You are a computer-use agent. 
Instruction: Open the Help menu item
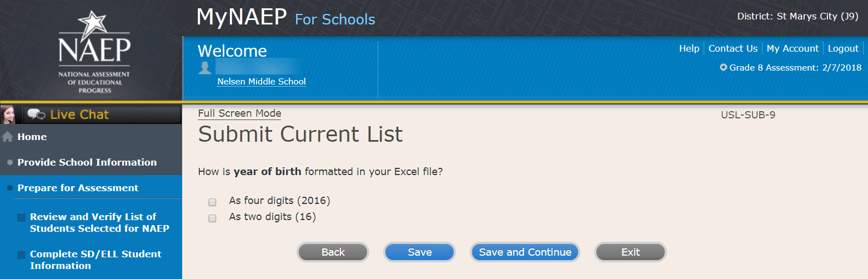689,48
